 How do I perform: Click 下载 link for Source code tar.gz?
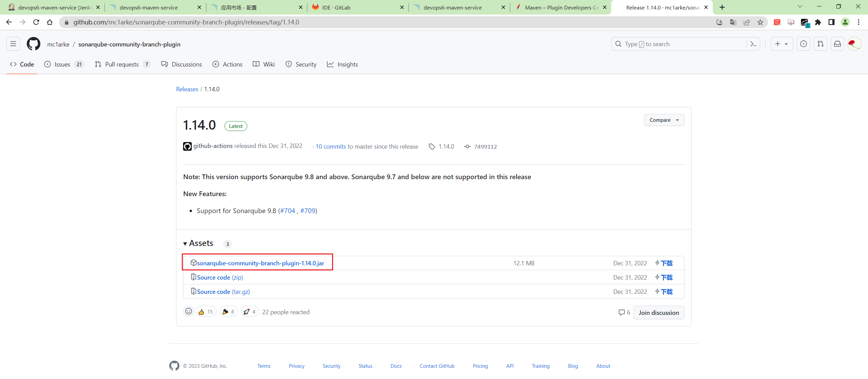coord(664,291)
